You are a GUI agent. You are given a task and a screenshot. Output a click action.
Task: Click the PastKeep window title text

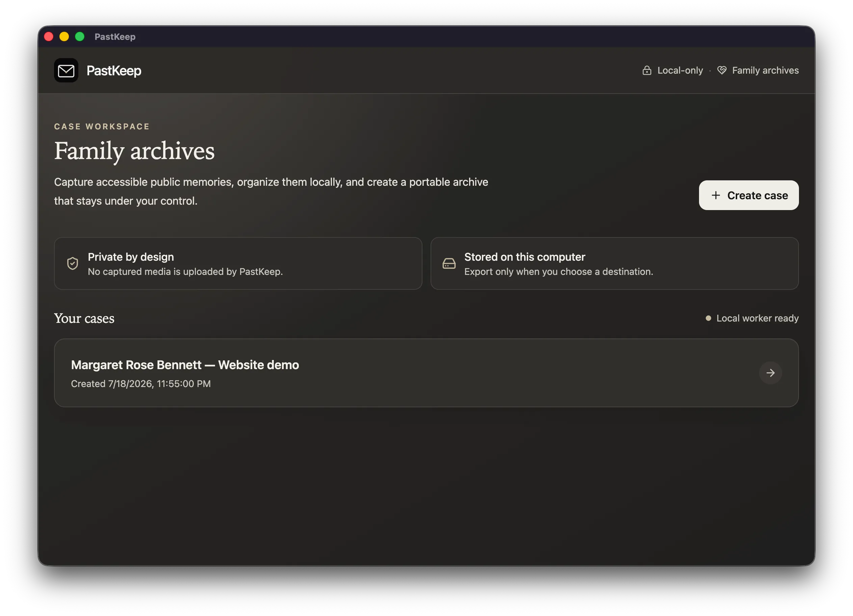(115, 37)
